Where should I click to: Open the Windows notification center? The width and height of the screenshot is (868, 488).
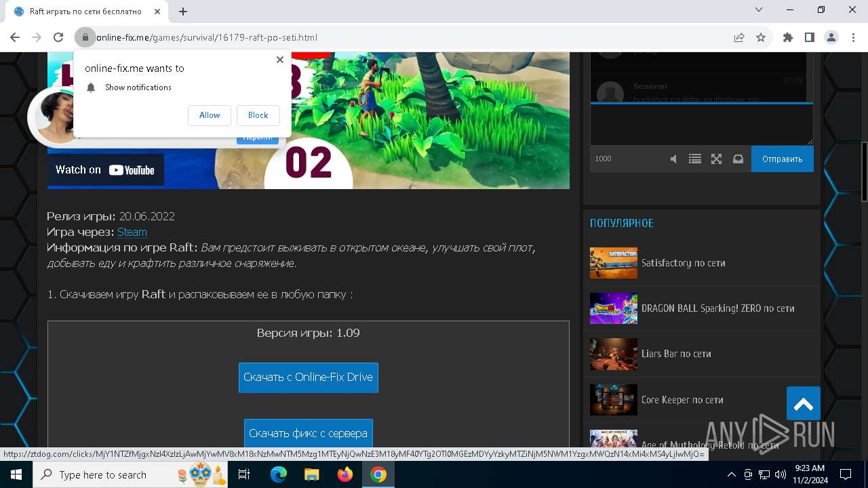[846, 474]
